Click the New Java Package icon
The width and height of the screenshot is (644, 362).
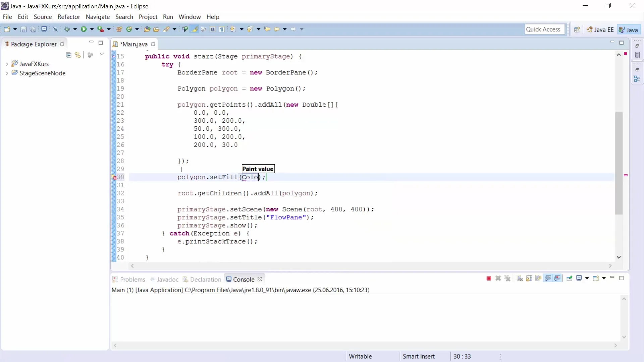click(x=119, y=29)
